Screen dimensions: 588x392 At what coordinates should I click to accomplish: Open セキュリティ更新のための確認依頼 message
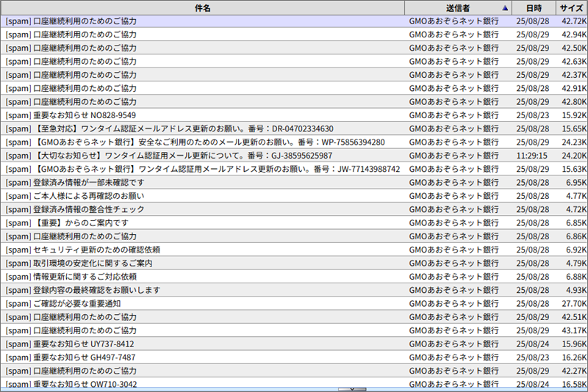pyautogui.click(x=294, y=250)
